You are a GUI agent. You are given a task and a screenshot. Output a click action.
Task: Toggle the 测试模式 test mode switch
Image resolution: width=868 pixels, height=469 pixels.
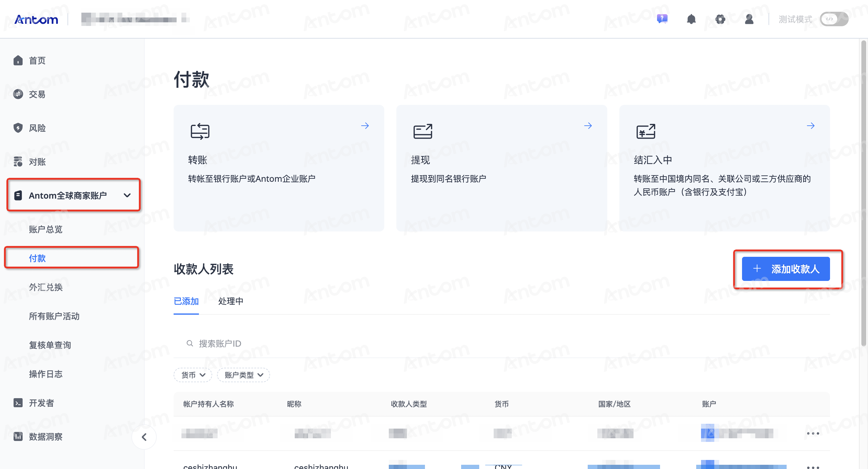(x=834, y=19)
